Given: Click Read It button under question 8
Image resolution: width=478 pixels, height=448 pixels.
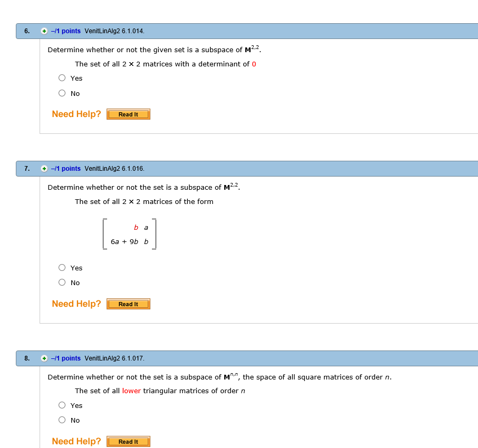Looking at the screenshot, I should click(x=128, y=441).
